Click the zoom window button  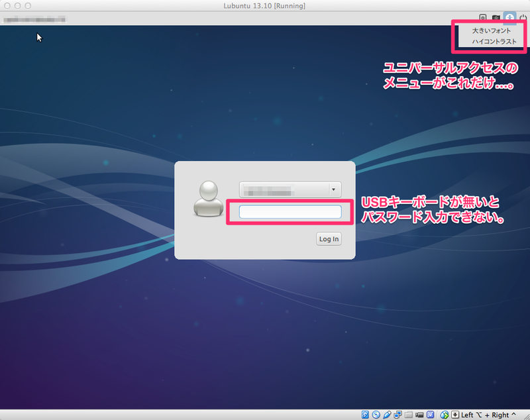click(x=28, y=6)
